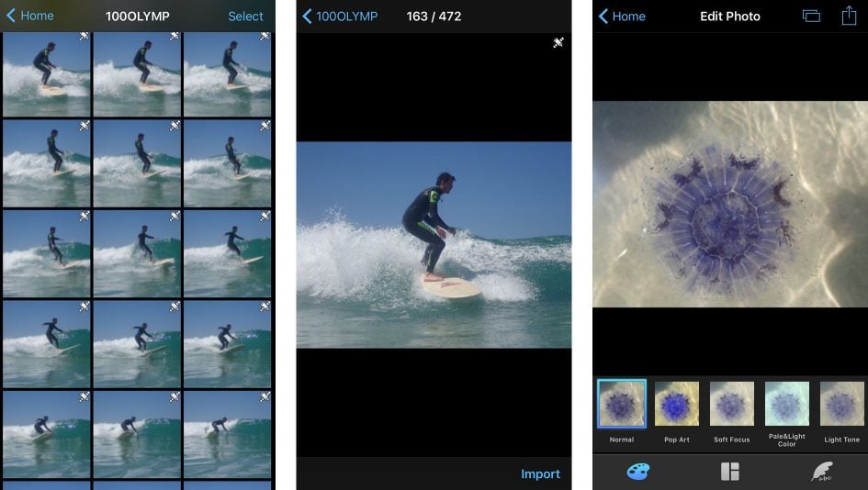Tap the large surfer photo in the viewer
Screen dimensions: 868x490
[434, 244]
